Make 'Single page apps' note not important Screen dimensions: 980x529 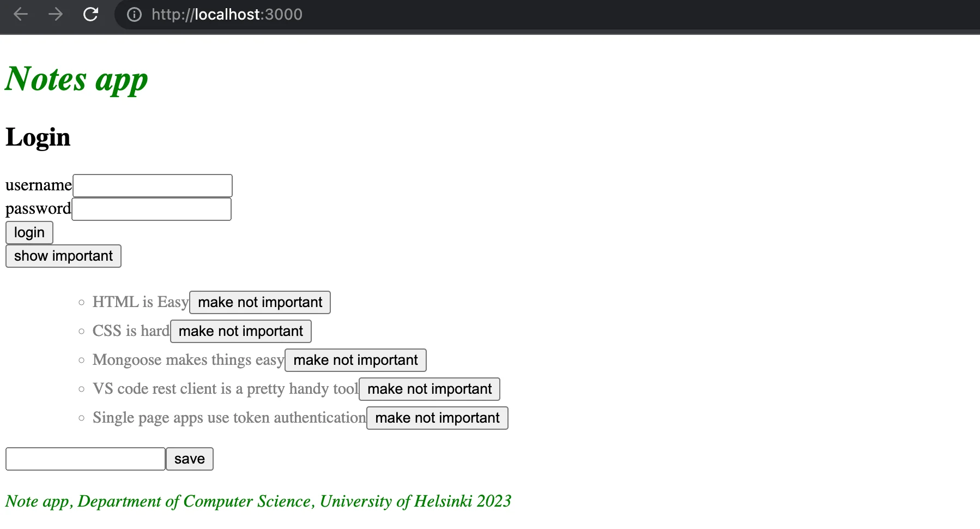[x=437, y=418]
